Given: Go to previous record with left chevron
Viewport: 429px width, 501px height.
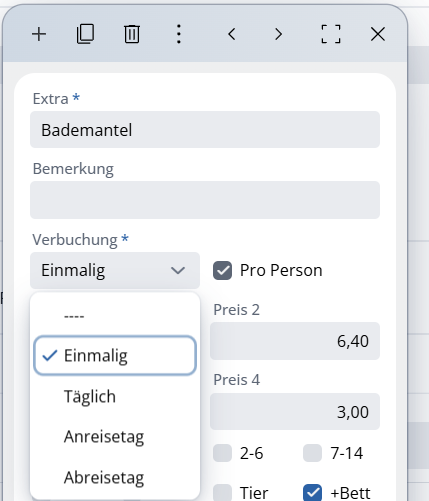Looking at the screenshot, I should point(232,34).
